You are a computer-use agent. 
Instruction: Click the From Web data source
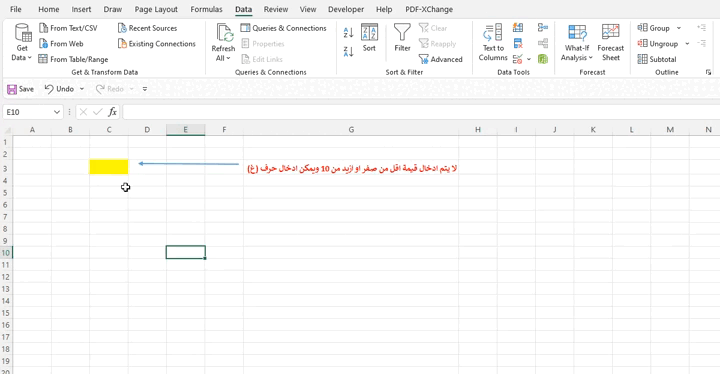(61, 44)
